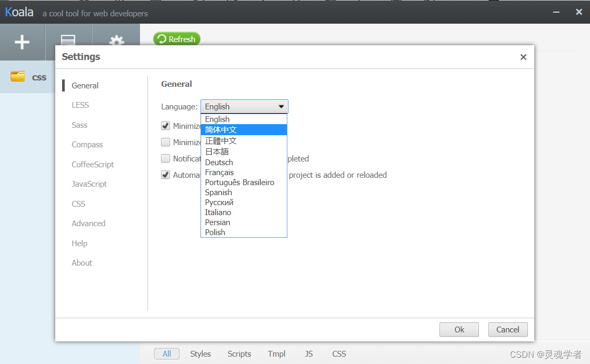590x364 pixels.
Task: Choose Persian from language list
Action: [244, 222]
